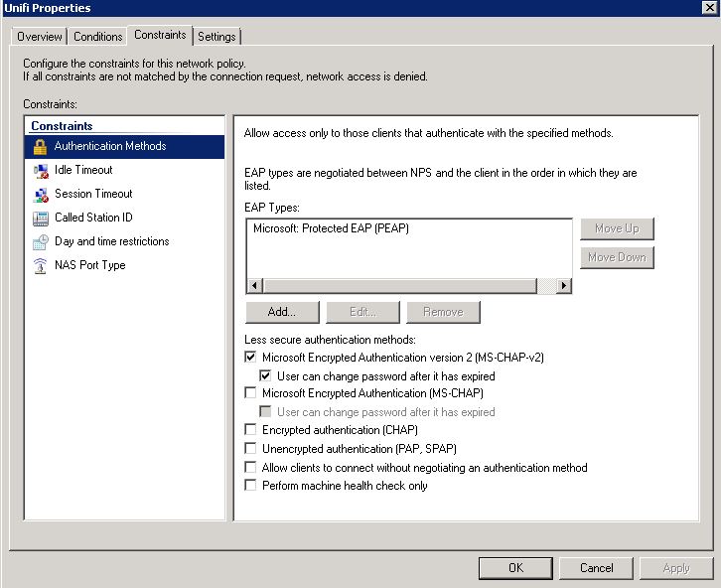Click EAP Types scrollbar right arrow
Viewport: 721px width, 588px height.
(x=564, y=285)
